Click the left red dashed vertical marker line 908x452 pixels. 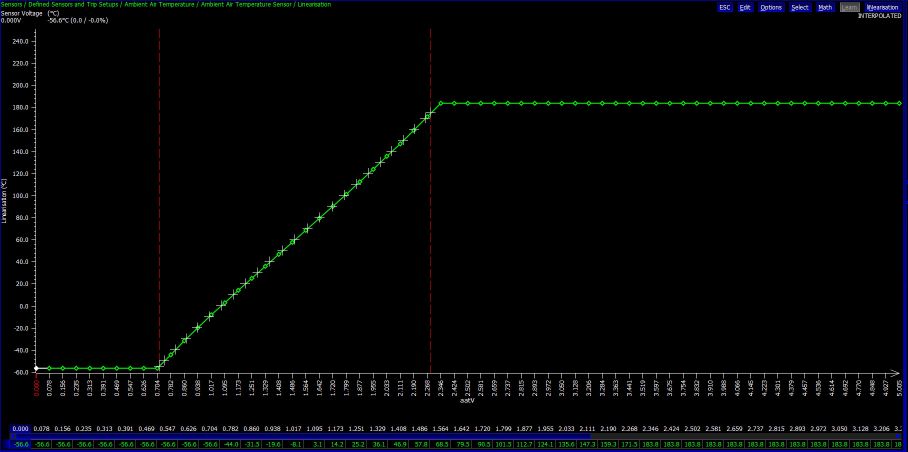[159, 200]
